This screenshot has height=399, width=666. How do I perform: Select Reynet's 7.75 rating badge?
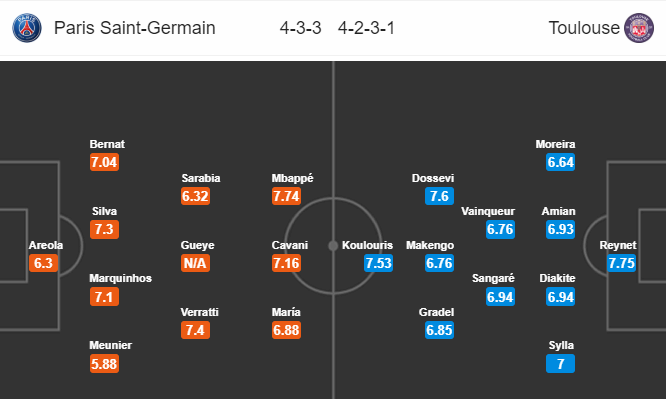click(x=621, y=263)
